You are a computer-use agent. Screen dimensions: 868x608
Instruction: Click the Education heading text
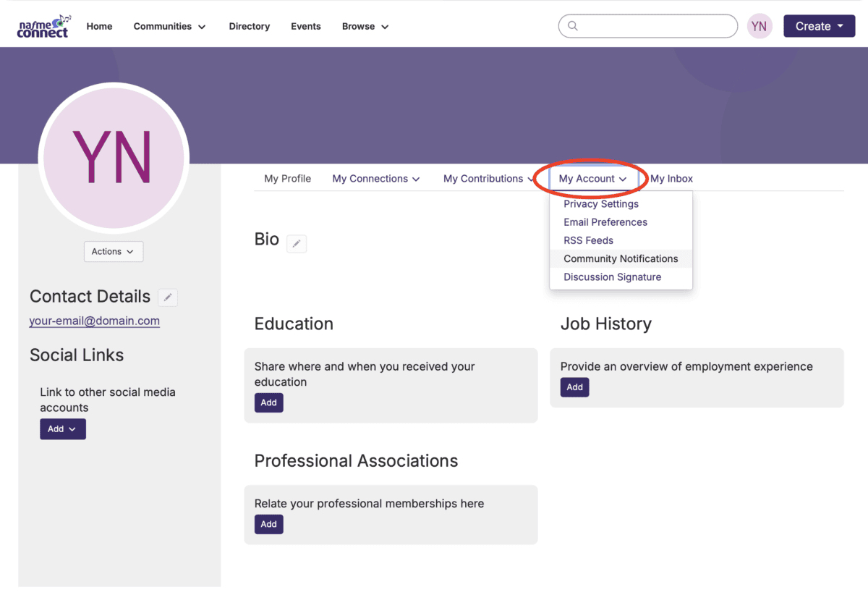[x=294, y=324]
